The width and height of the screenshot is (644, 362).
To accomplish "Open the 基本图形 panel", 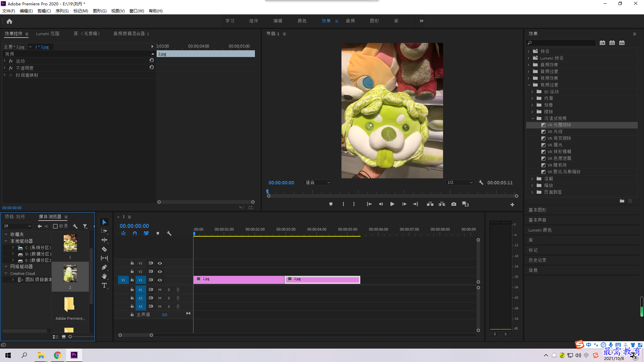I will pyautogui.click(x=537, y=210).
